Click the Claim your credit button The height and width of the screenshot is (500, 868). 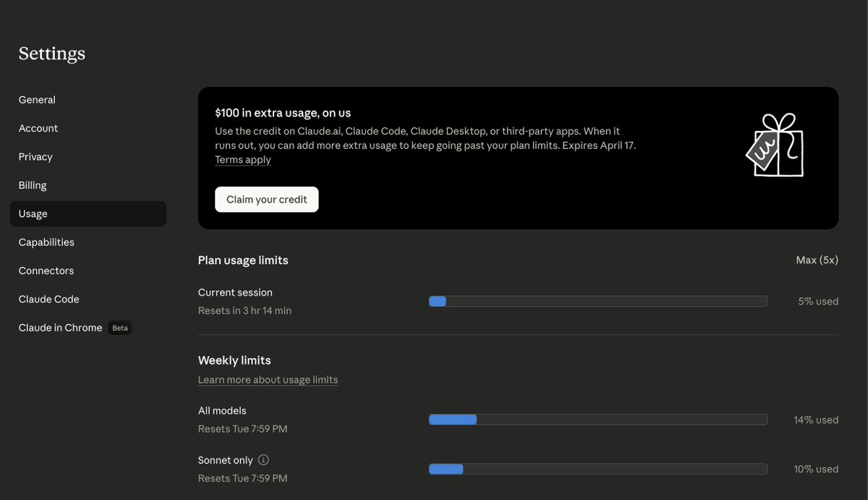pyautogui.click(x=267, y=200)
